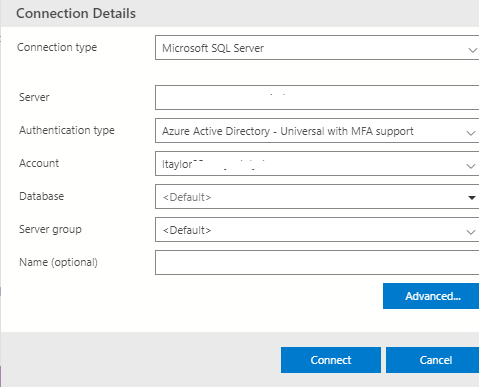Click the Server group label
The image size is (479, 387).
point(50,230)
